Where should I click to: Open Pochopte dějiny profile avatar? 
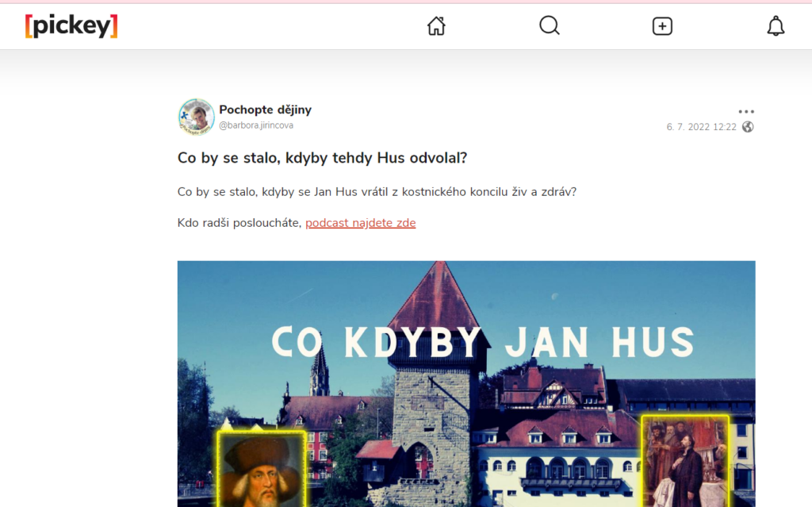click(197, 117)
